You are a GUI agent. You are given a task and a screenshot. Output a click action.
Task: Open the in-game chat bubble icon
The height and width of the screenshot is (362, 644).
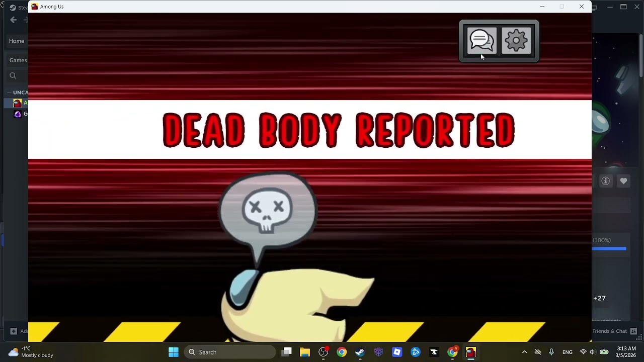tap(481, 41)
